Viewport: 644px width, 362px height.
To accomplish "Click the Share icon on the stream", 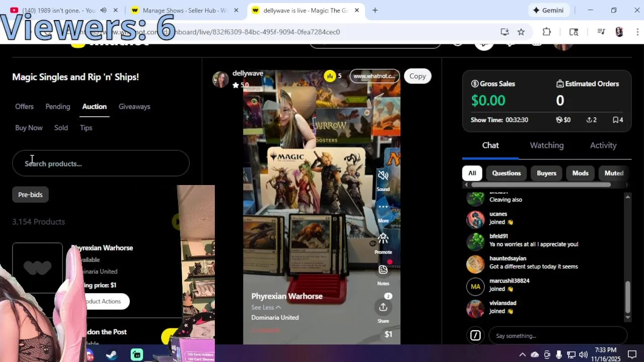I will click(x=383, y=307).
